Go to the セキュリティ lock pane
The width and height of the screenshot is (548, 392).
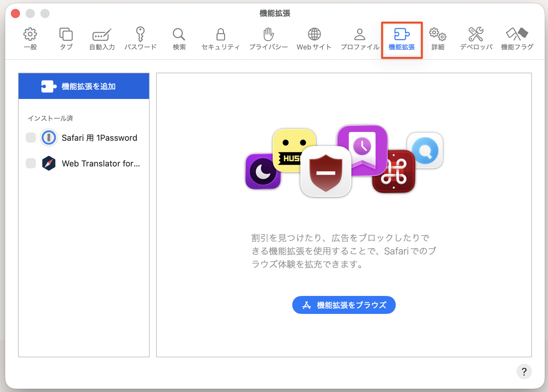click(221, 39)
